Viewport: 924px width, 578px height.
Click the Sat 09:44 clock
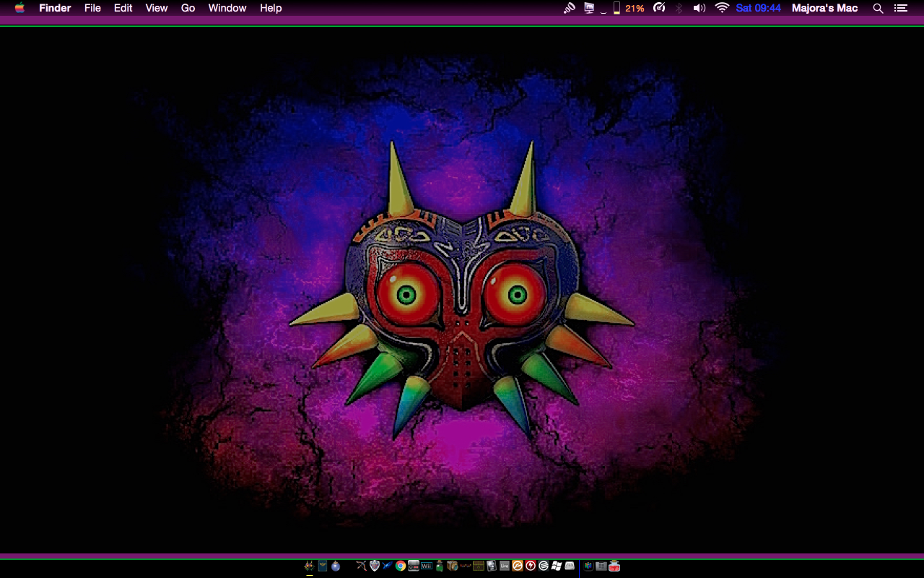(x=758, y=8)
